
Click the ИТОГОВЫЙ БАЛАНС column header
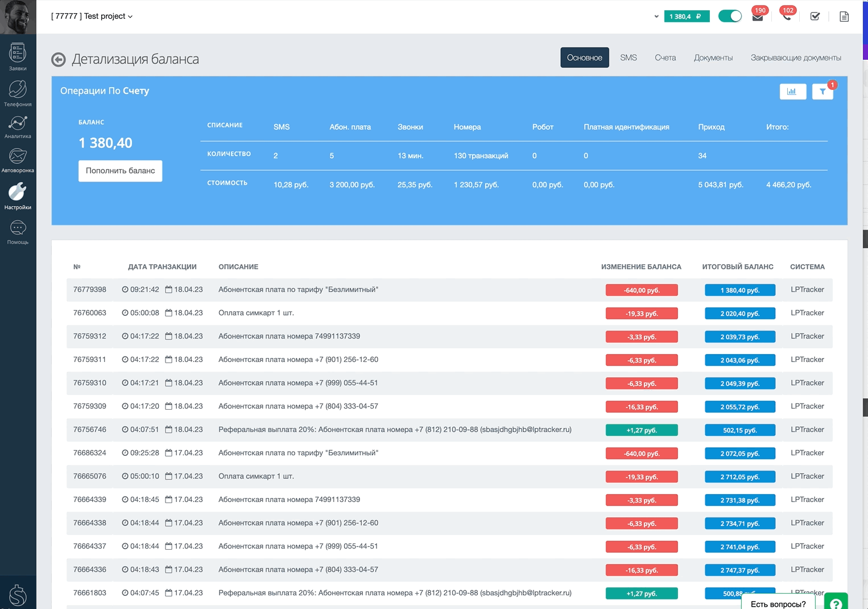pyautogui.click(x=738, y=267)
